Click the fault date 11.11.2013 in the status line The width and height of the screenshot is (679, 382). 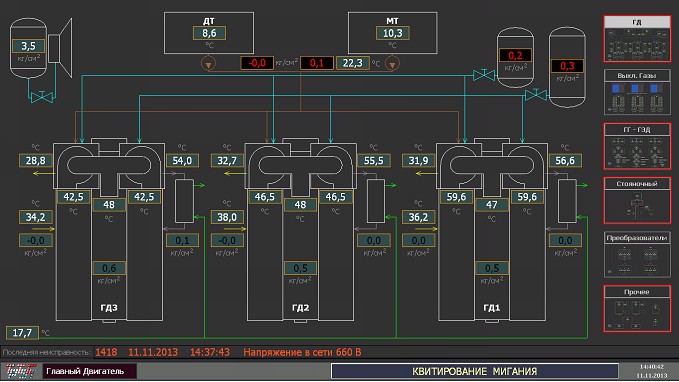tap(153, 353)
